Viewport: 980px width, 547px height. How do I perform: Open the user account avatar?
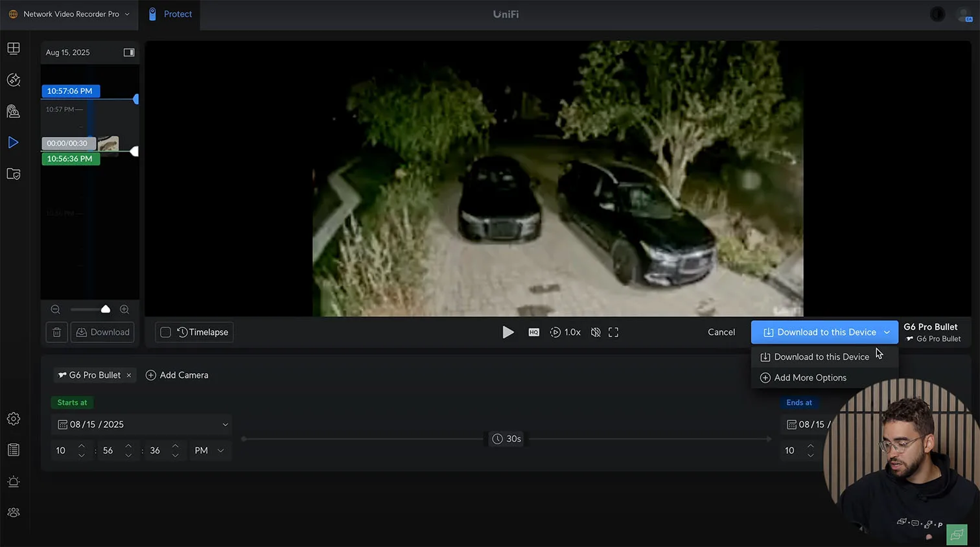click(x=964, y=14)
